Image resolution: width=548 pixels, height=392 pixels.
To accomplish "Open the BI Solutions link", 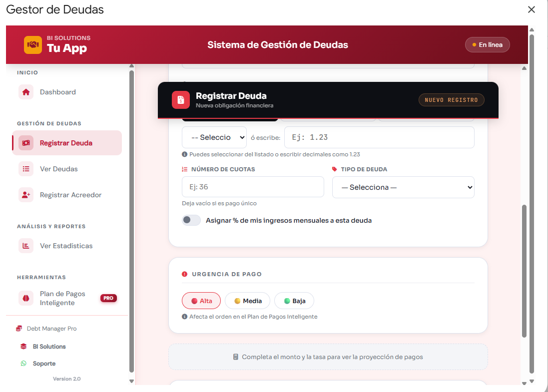I will pyautogui.click(x=49, y=347).
